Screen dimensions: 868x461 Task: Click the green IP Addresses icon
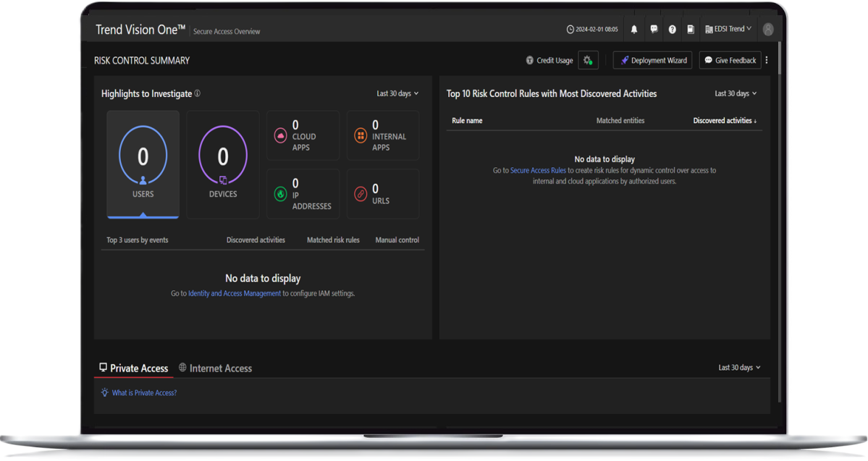(281, 194)
